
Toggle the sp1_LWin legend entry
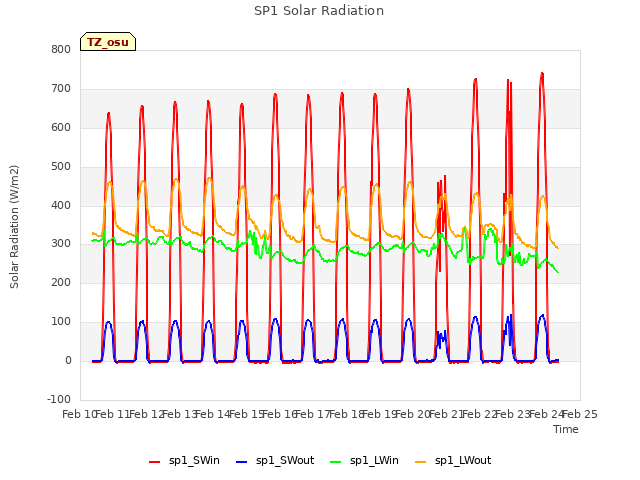364,461
